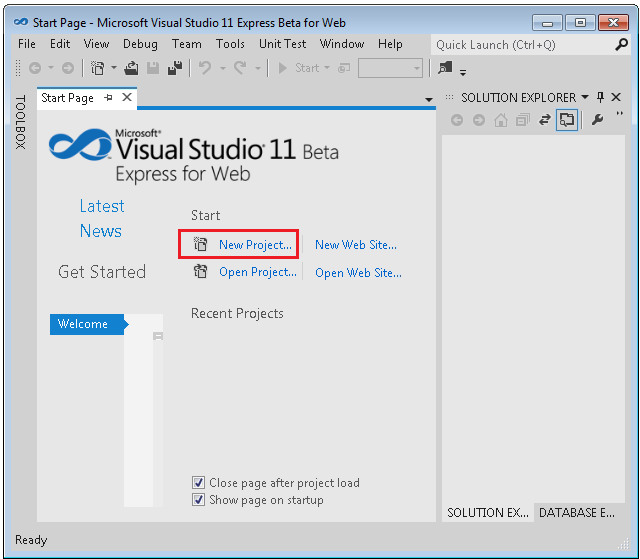The image size is (640, 559).
Task: Expand Solution Explorer toolbar overflow chevron
Action: (x=620, y=113)
